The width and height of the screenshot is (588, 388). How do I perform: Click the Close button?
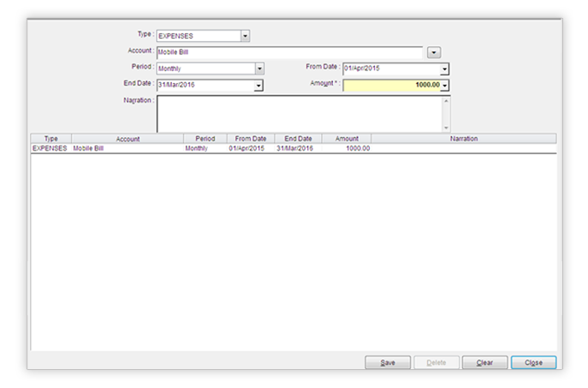[x=533, y=362]
